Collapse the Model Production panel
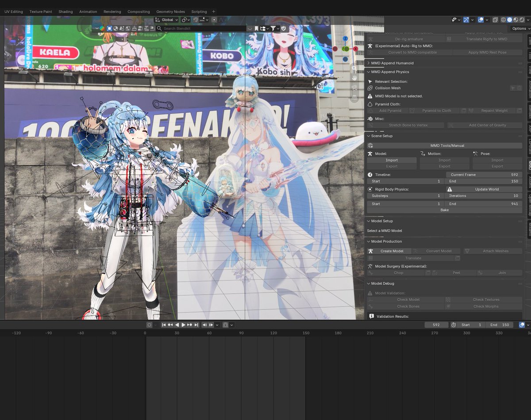The height and width of the screenshot is (420, 531). (x=386, y=241)
